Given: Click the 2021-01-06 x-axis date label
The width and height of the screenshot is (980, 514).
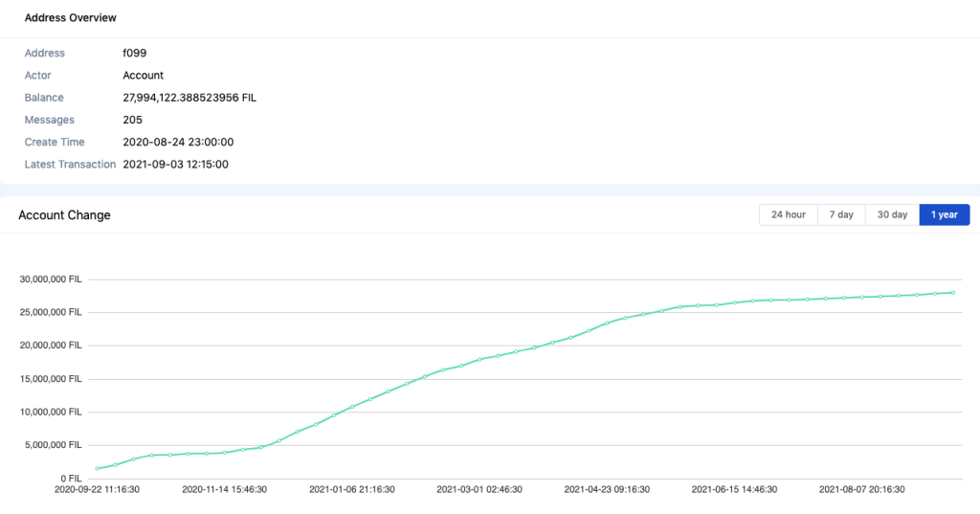Looking at the screenshot, I should tap(352, 489).
